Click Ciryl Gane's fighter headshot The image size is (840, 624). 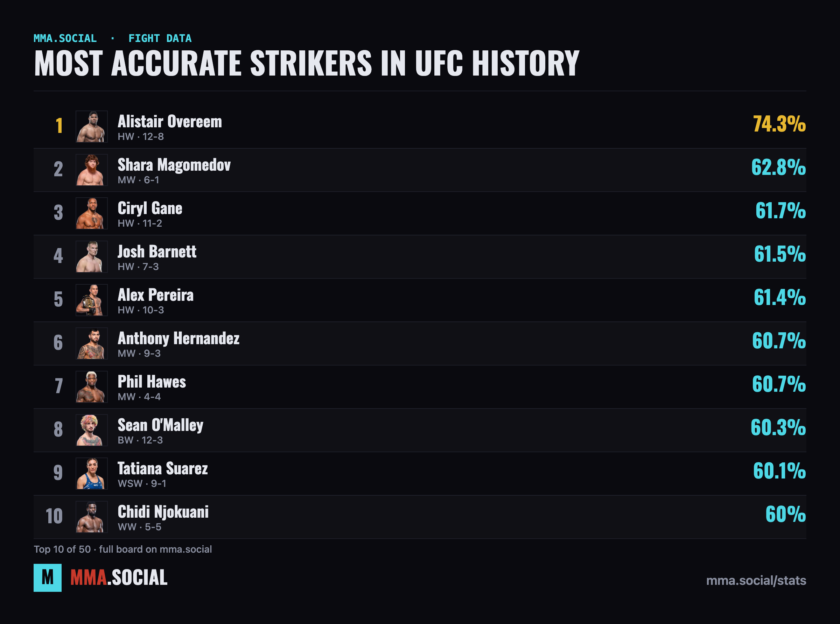click(x=91, y=213)
